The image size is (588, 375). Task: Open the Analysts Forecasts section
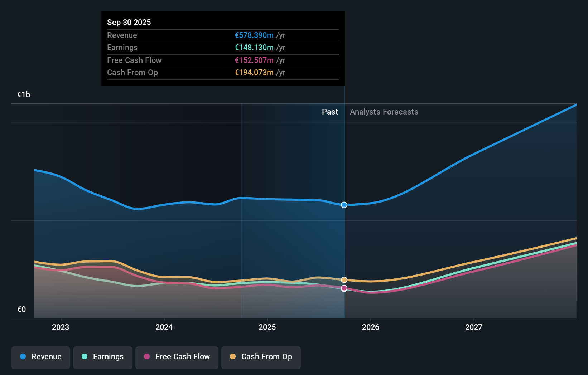click(x=384, y=112)
